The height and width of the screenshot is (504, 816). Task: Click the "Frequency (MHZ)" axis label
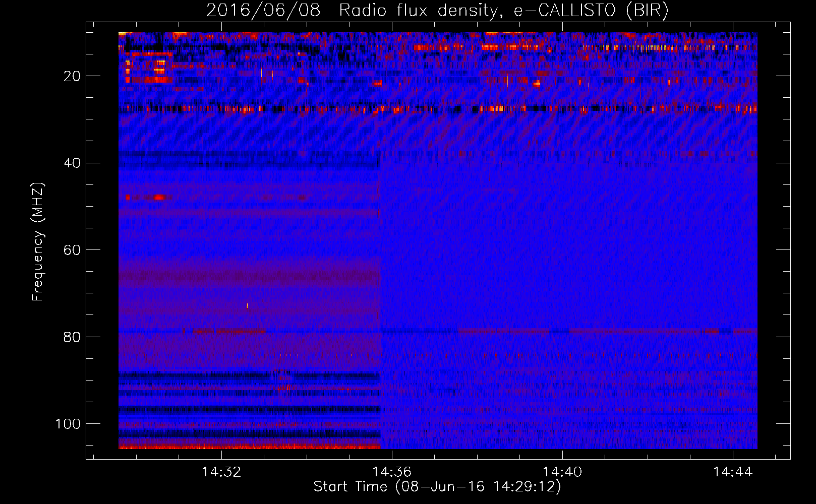click(x=38, y=241)
